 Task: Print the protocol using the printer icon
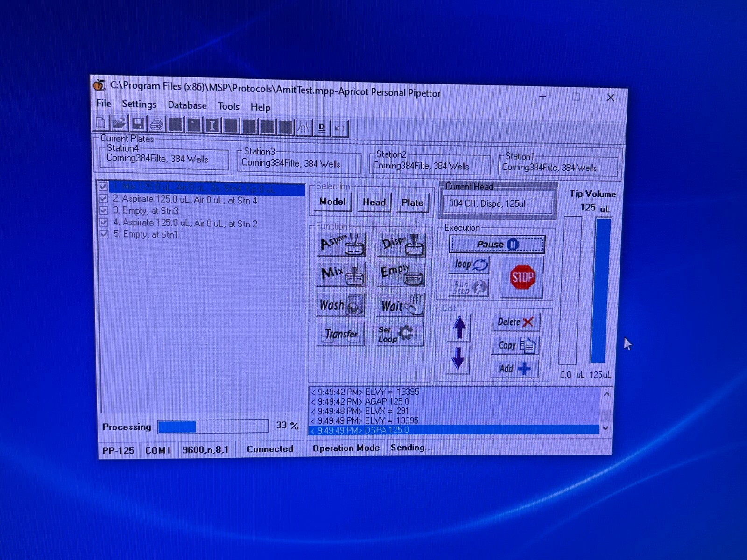[x=157, y=124]
